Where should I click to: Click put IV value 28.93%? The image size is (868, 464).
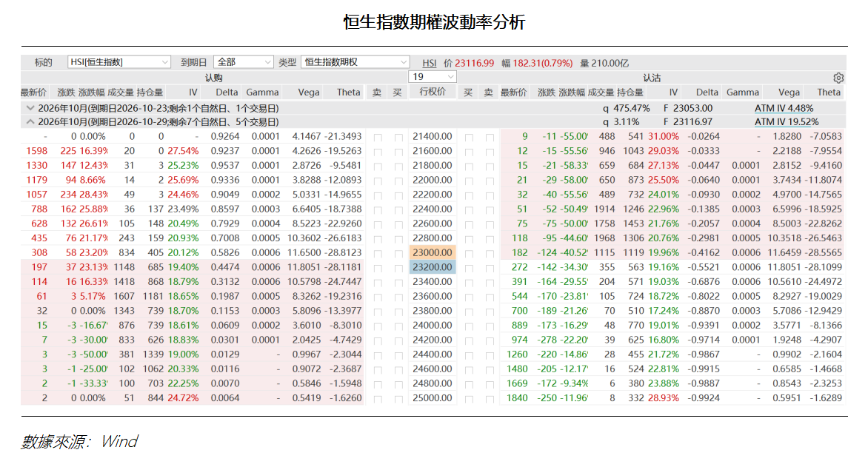663,398
